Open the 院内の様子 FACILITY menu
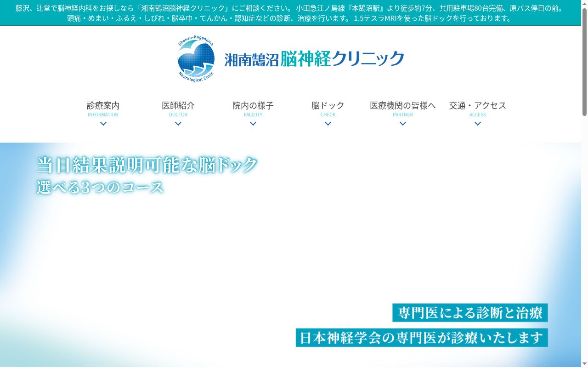The width and height of the screenshot is (588, 368). click(x=253, y=109)
